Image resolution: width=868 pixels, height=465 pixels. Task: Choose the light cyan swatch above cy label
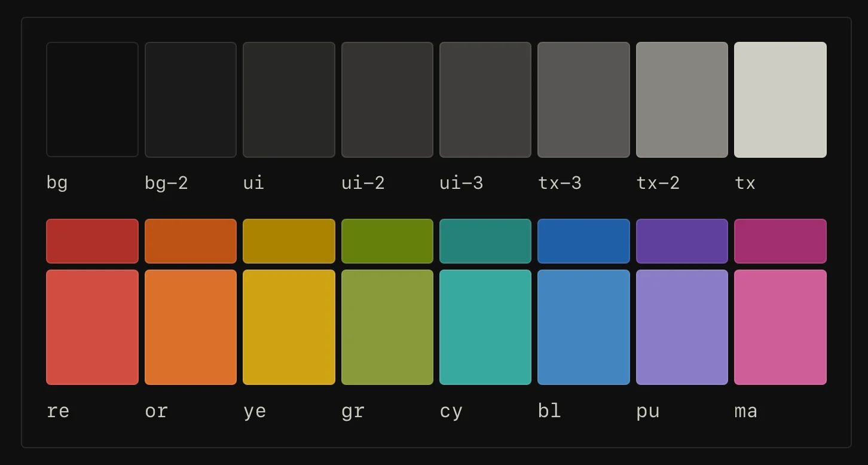pos(485,327)
